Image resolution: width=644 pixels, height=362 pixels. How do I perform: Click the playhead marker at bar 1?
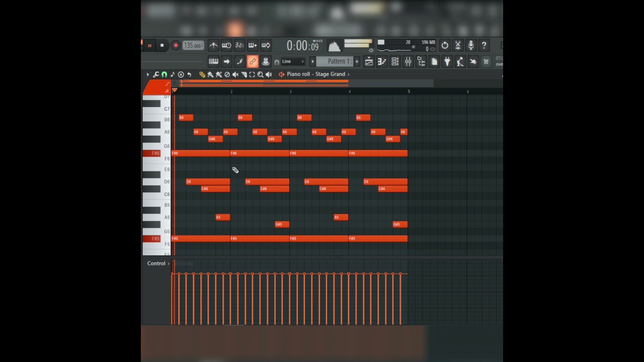coord(175,90)
